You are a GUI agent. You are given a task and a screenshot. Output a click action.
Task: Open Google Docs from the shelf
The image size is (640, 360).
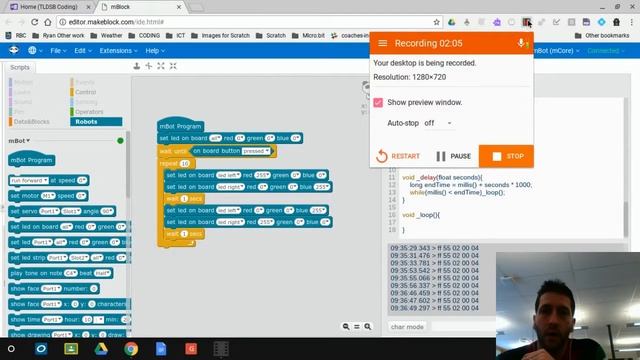click(161, 349)
